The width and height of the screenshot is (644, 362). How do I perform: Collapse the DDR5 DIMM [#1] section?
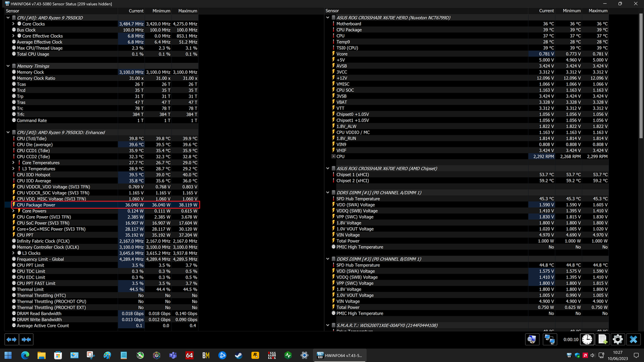pyautogui.click(x=328, y=193)
